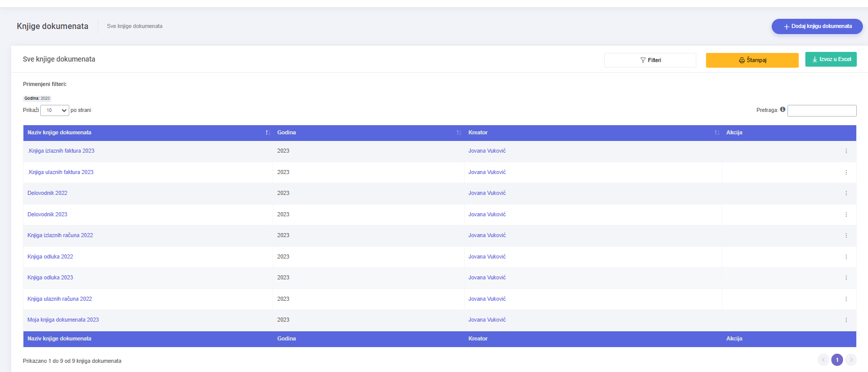The width and height of the screenshot is (868, 372).
Task: Click the Godina: 2023 filter tag
Action: (x=37, y=98)
